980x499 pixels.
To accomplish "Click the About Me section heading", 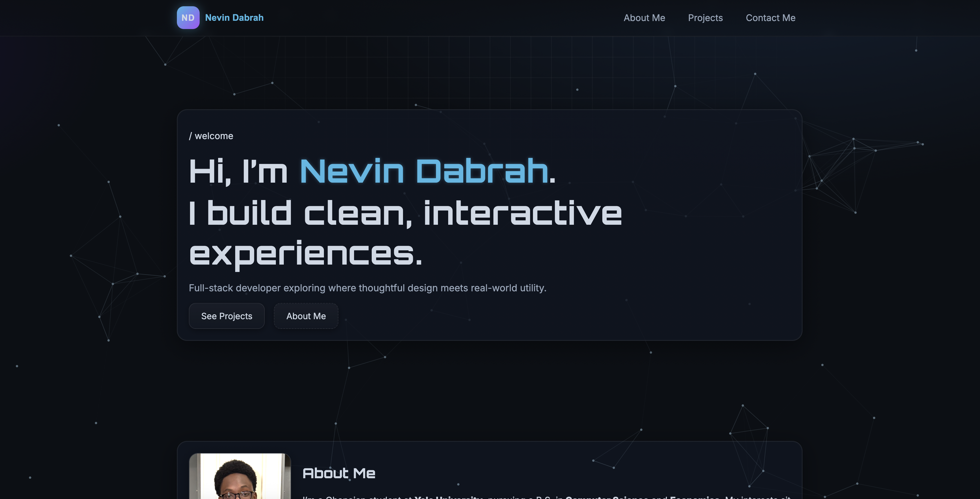I will [339, 473].
